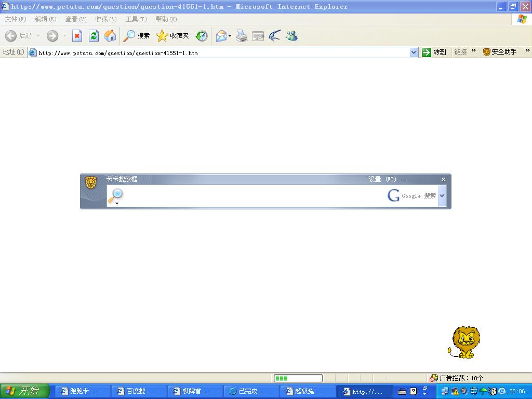The width and height of the screenshot is (532, 399).
Task: Click the green umbrella tray icon
Action: click(484, 392)
